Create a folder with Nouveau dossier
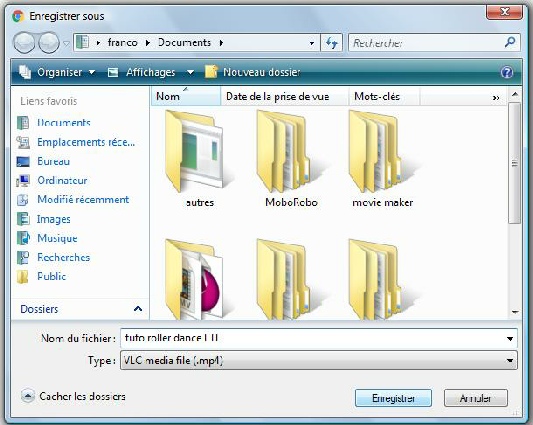533x425 pixels. point(253,72)
